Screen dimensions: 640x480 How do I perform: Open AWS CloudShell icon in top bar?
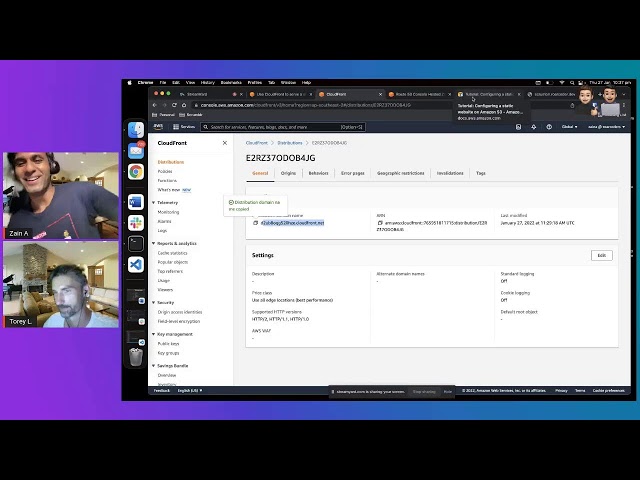click(x=518, y=127)
